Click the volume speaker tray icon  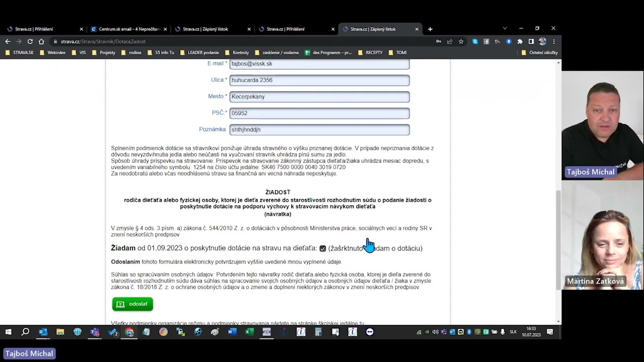coord(435,332)
